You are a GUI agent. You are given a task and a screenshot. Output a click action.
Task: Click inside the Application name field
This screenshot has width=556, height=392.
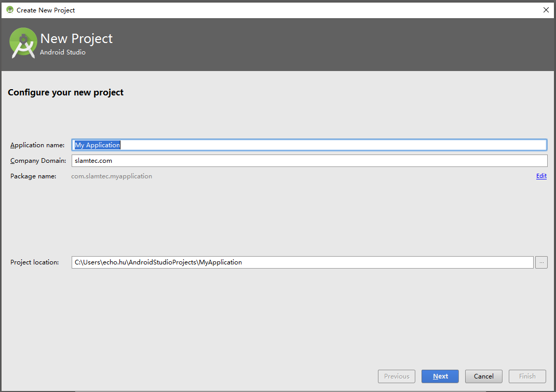point(260,145)
